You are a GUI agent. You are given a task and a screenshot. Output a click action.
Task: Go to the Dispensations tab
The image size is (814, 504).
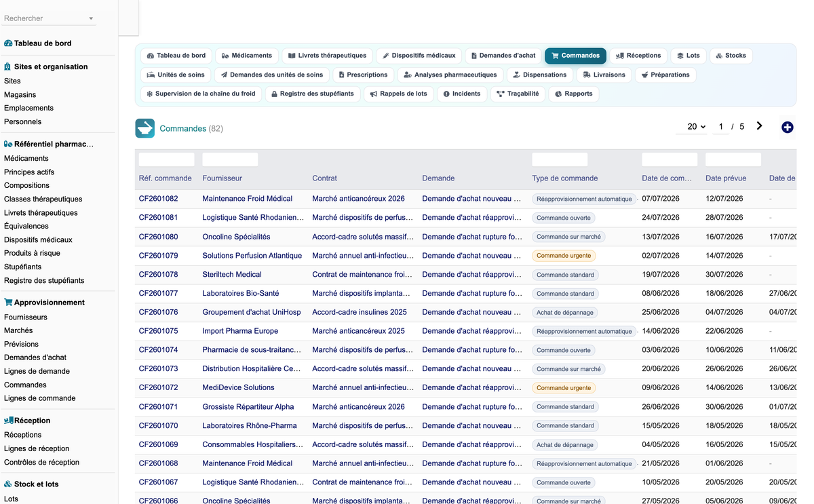point(540,75)
